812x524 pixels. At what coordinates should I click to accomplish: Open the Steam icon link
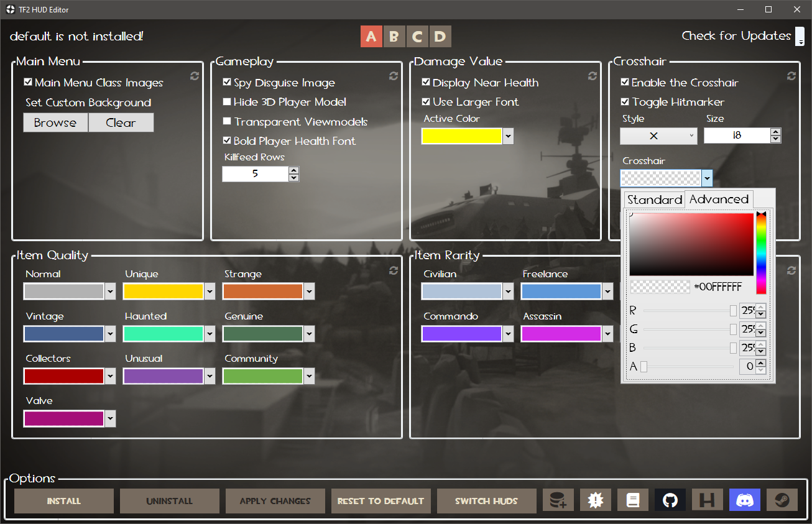pyautogui.click(x=782, y=500)
